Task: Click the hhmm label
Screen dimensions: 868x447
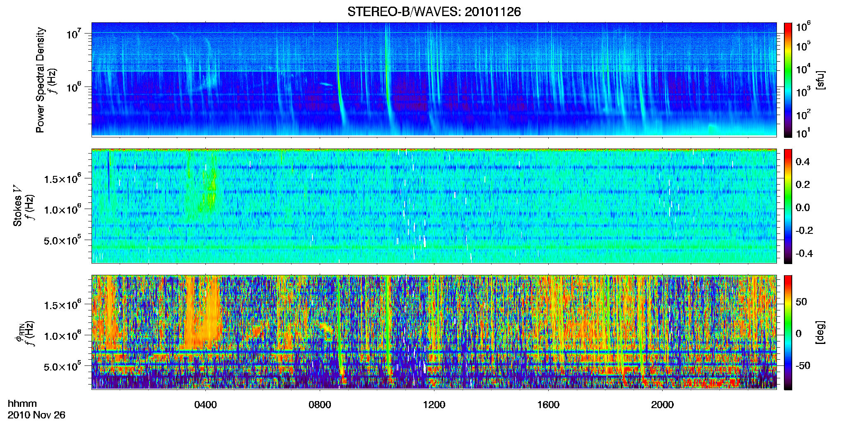Action: [x=22, y=404]
